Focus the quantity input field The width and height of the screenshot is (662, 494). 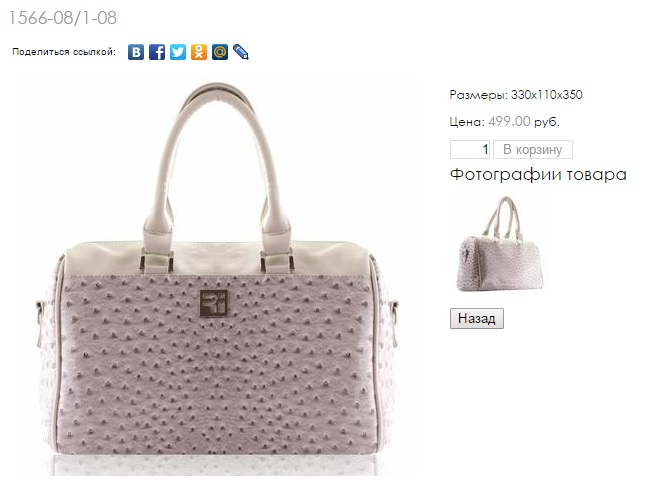470,149
